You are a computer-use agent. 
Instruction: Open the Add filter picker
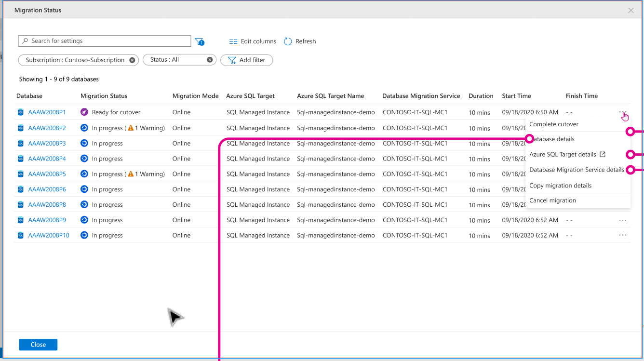click(246, 60)
